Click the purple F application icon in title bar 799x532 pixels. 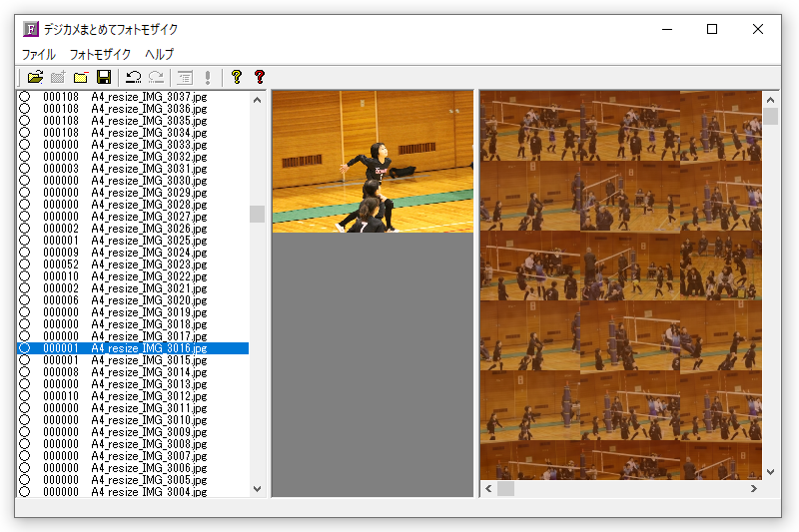point(31,29)
